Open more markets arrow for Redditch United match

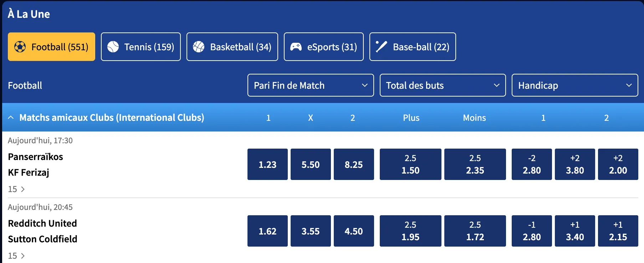[x=23, y=256]
